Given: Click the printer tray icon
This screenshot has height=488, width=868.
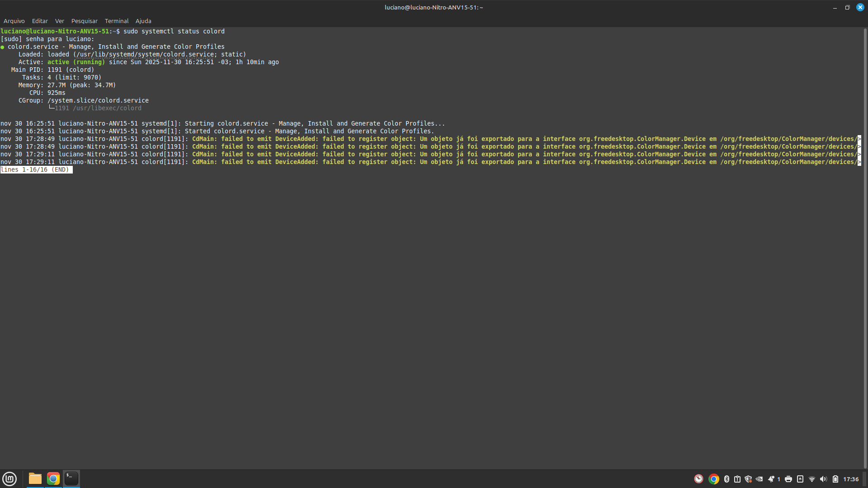Looking at the screenshot, I should [788, 479].
